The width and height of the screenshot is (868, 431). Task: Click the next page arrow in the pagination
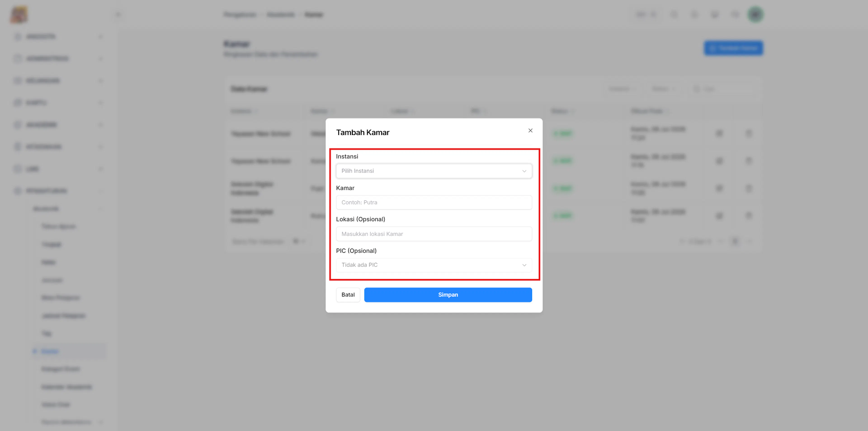click(x=749, y=241)
